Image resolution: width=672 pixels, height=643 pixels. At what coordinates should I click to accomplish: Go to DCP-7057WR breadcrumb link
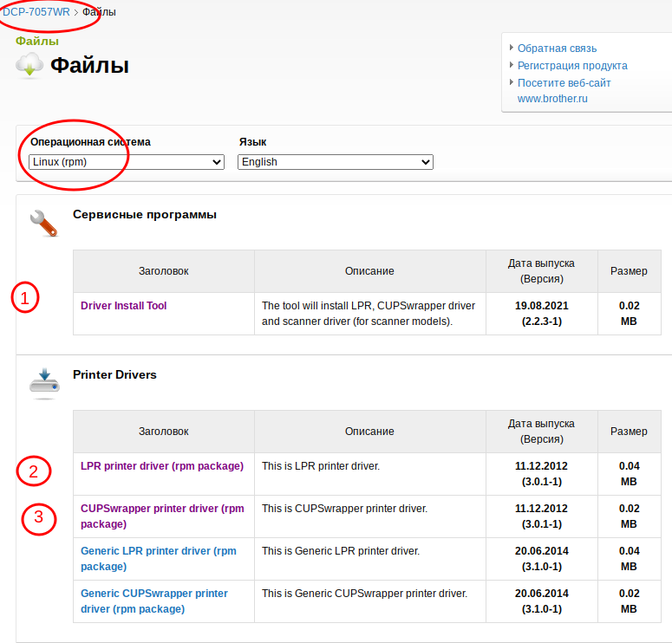(x=36, y=12)
